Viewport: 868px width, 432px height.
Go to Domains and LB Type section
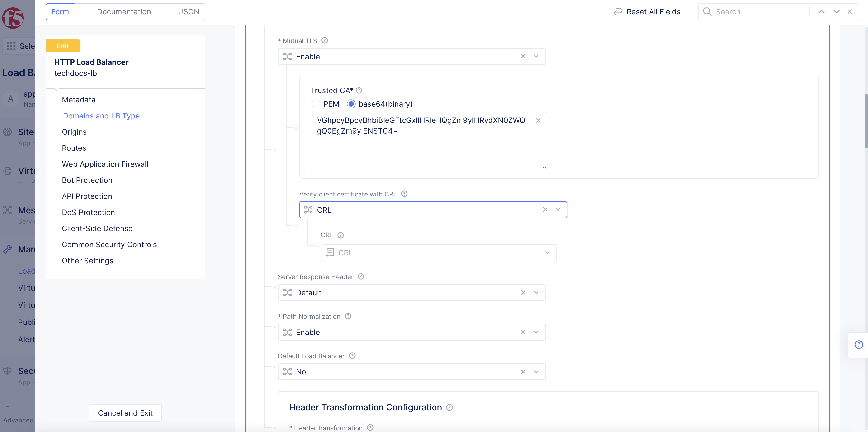click(101, 116)
